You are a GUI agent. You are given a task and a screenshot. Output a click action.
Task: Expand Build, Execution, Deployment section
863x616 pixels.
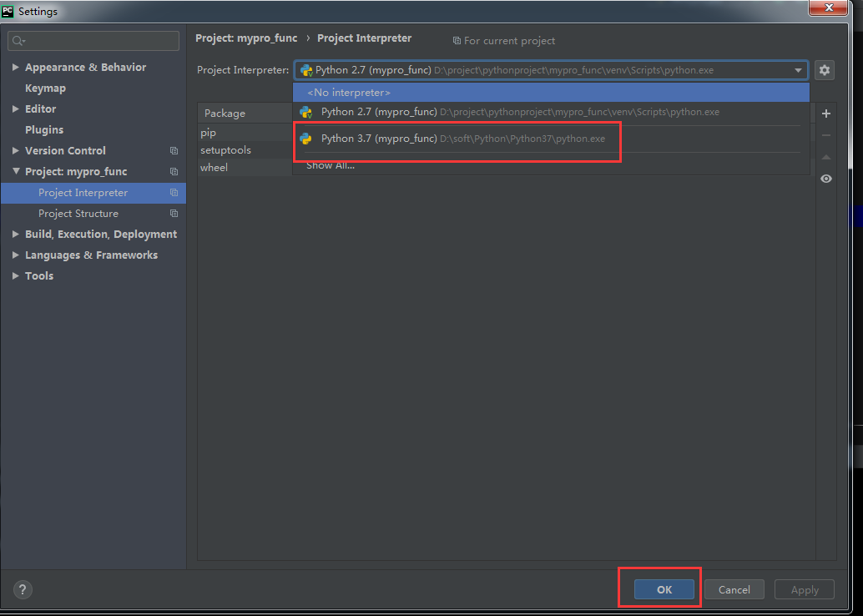[x=15, y=235]
